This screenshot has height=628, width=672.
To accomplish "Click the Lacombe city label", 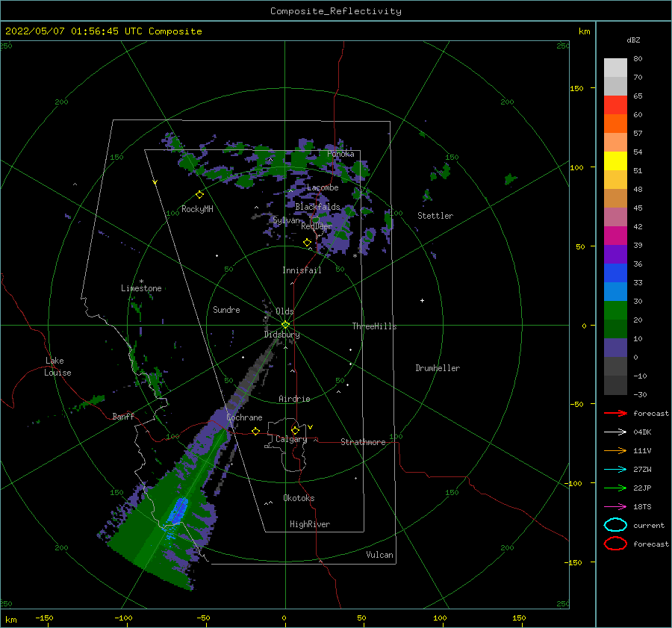I will click(x=323, y=187).
